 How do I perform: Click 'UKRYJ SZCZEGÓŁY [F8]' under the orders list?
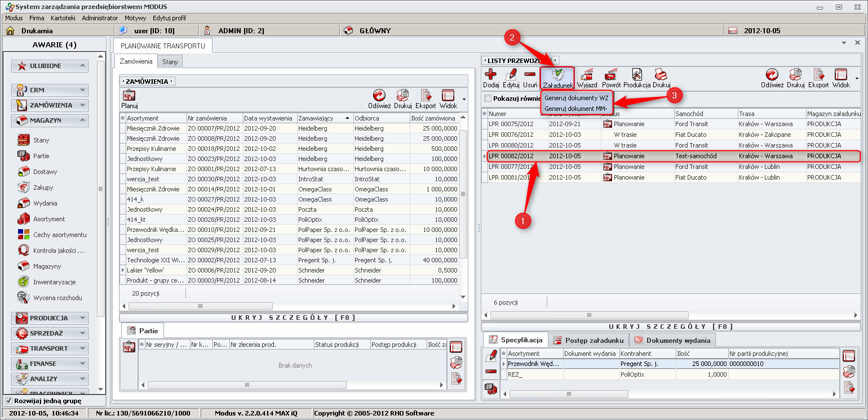tap(293, 318)
